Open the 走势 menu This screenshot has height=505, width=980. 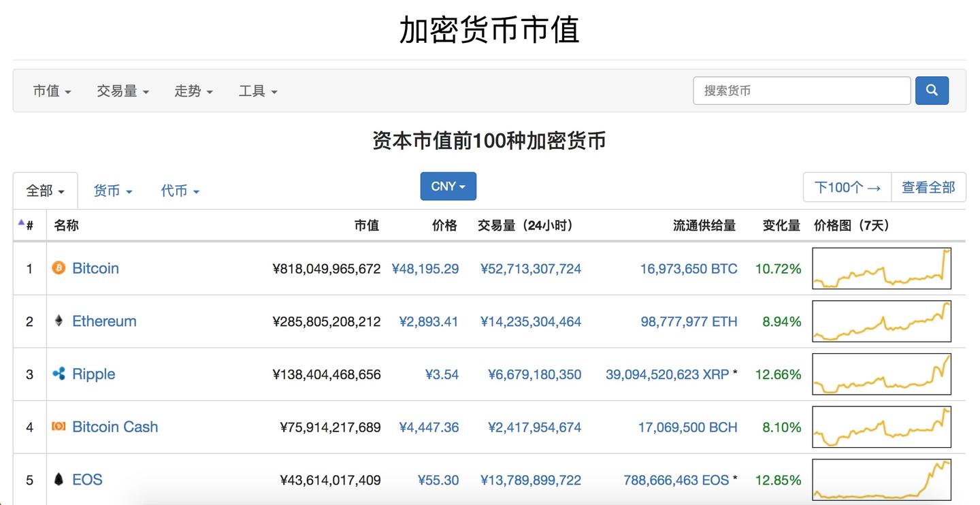pos(193,91)
